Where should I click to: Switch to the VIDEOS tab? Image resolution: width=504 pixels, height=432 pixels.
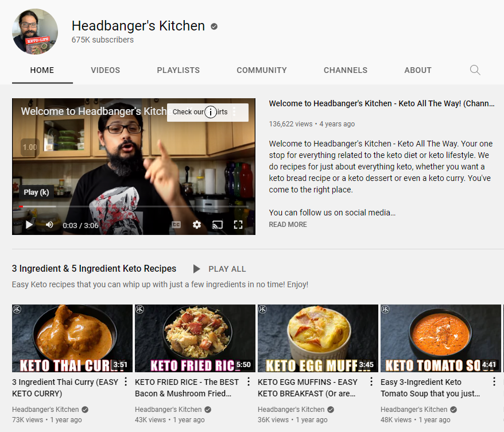pos(106,70)
